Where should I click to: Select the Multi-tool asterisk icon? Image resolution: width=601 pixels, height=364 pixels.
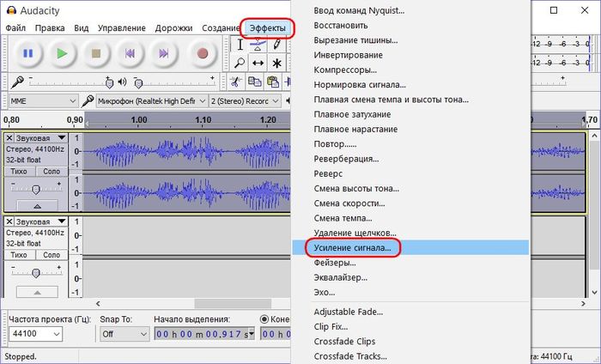click(x=276, y=63)
